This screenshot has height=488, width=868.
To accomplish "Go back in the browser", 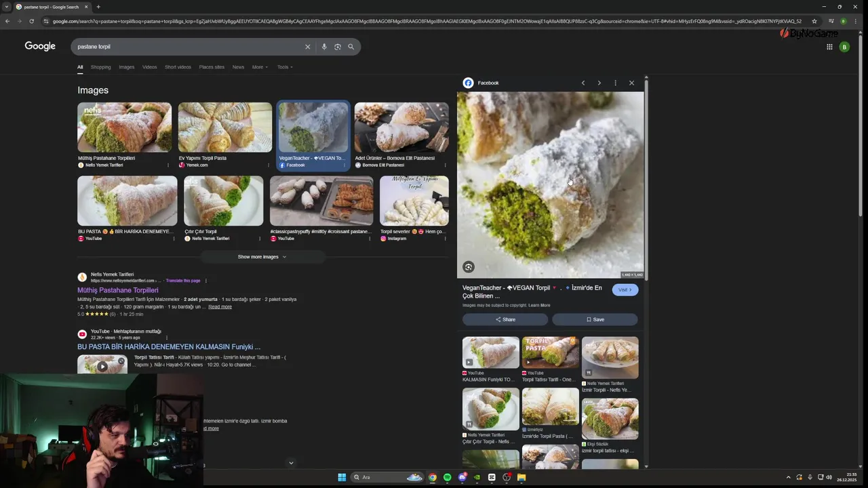I will tap(7, 21).
